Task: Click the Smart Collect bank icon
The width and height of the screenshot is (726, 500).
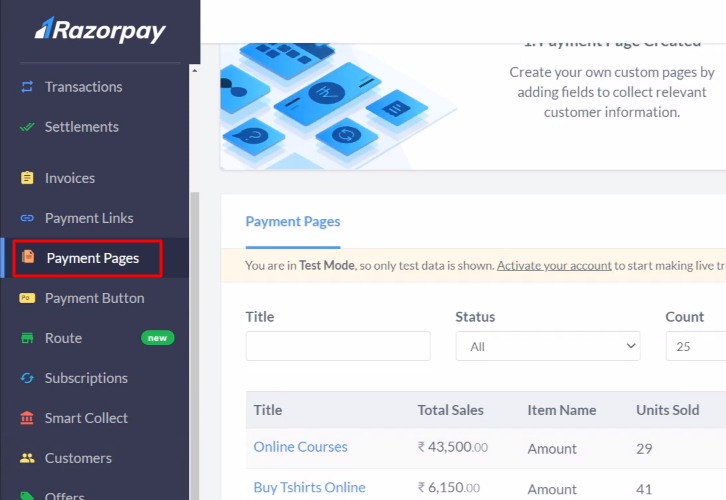Action: point(27,418)
